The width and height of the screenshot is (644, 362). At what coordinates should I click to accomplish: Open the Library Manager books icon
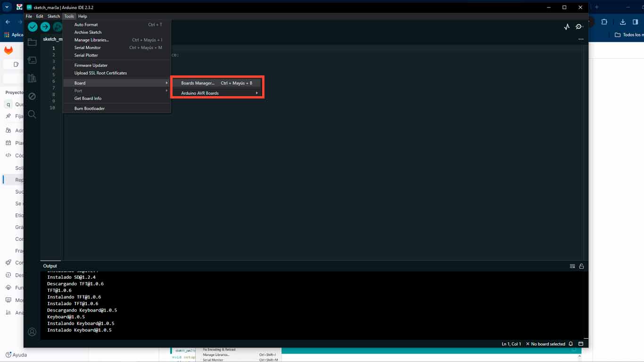pyautogui.click(x=32, y=78)
